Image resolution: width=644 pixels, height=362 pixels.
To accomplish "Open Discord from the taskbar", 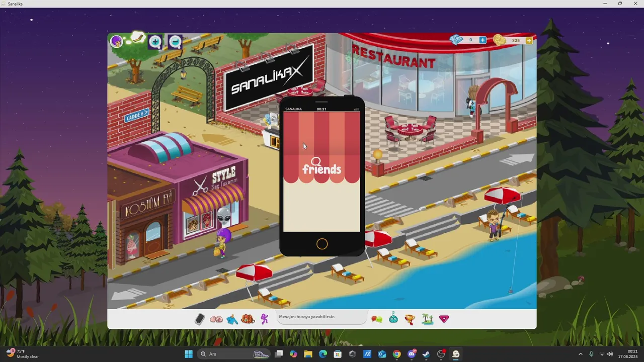I will click(x=412, y=354).
